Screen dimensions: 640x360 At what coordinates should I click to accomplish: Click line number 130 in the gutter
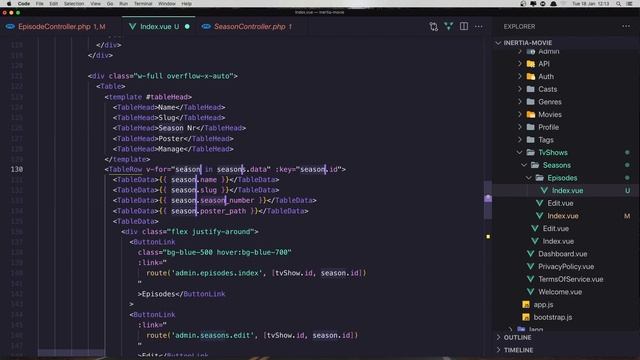point(17,169)
